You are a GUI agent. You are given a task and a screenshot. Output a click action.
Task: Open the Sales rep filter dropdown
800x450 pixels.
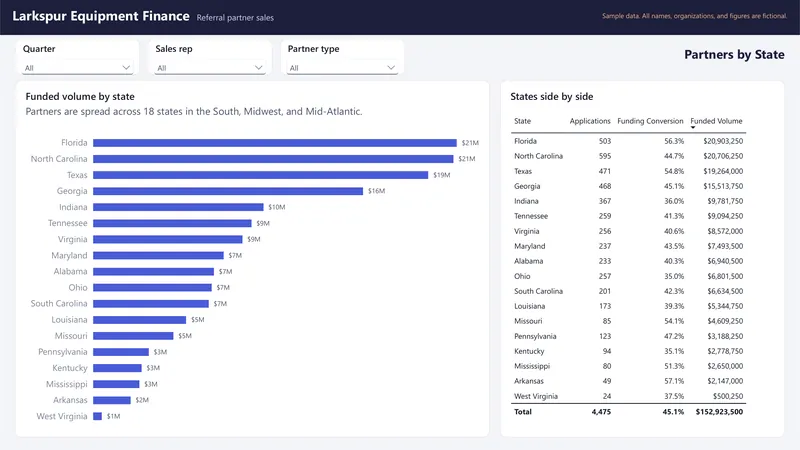(x=210, y=68)
